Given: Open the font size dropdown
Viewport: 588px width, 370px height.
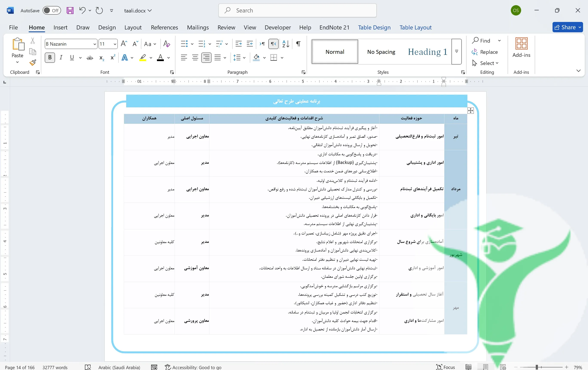Looking at the screenshot, I should 115,44.
